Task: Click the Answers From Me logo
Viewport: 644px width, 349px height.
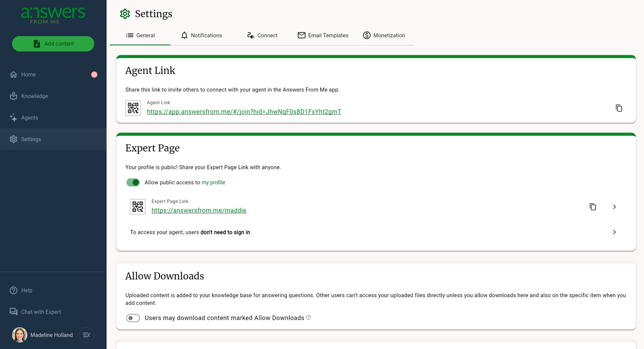Action: tap(53, 15)
